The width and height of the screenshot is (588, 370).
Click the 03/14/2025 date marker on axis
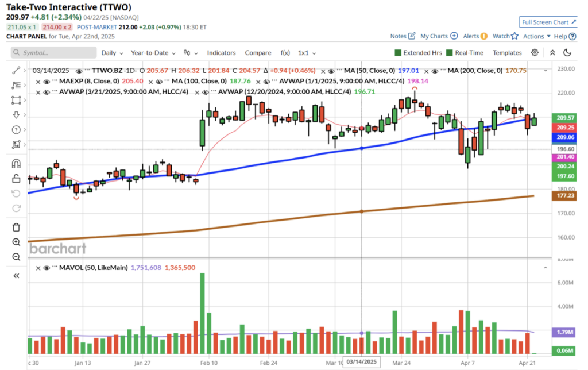[x=362, y=362]
